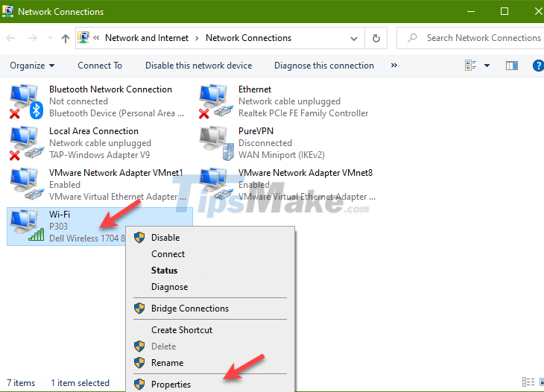Screen dimensions: 544x392
Task: Click the Change your view icon
Action: 470,66
